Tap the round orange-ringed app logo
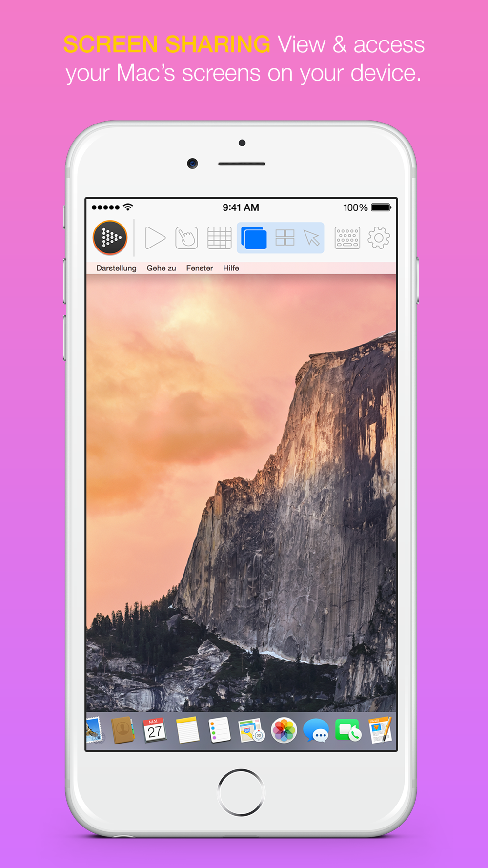The width and height of the screenshot is (488, 868). coord(110,238)
